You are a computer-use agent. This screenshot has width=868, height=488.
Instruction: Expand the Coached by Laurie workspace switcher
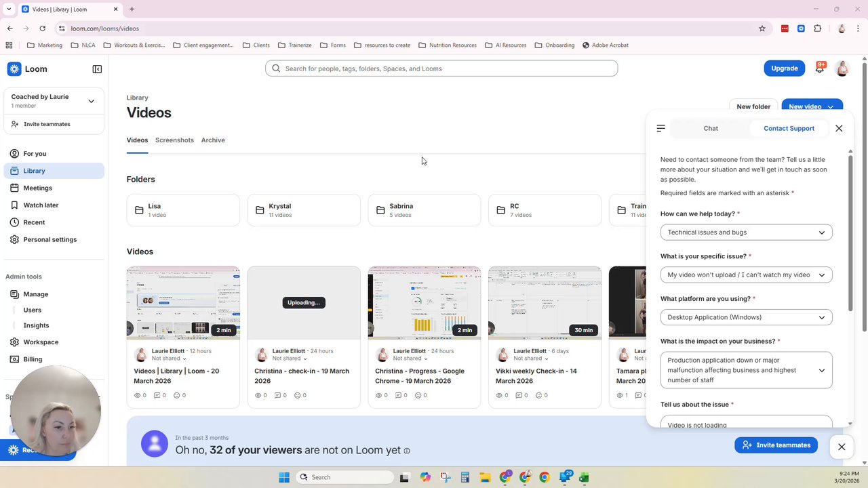[x=91, y=101]
